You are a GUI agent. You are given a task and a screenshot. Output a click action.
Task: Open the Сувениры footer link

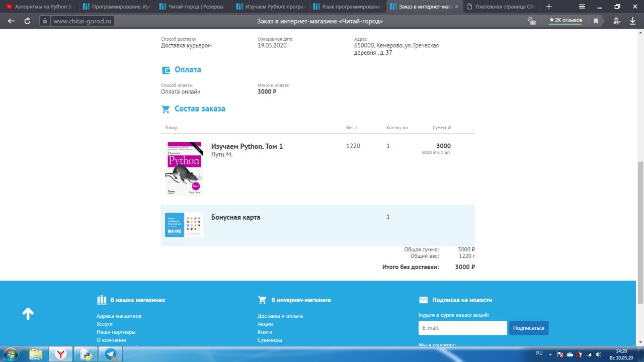pos(270,340)
